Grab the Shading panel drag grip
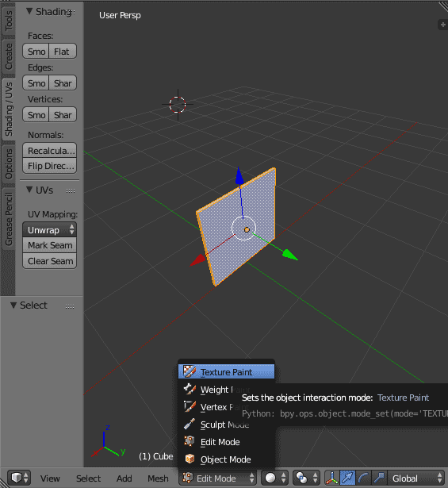This screenshot has height=488, width=448. (x=71, y=12)
